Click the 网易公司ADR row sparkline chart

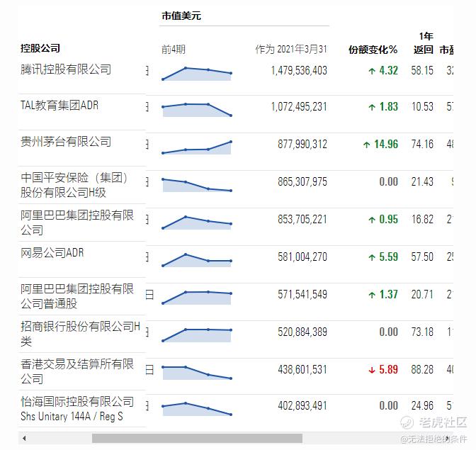[197, 260]
